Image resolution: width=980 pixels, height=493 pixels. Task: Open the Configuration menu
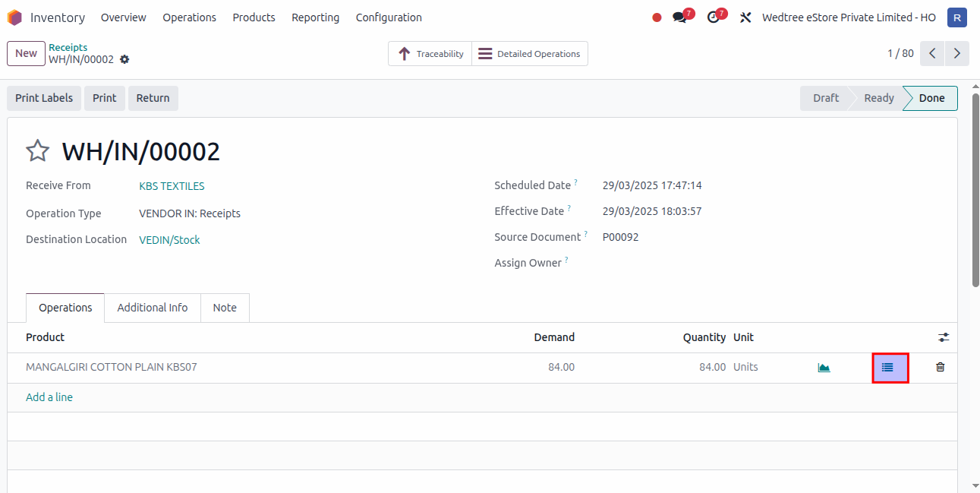(389, 17)
